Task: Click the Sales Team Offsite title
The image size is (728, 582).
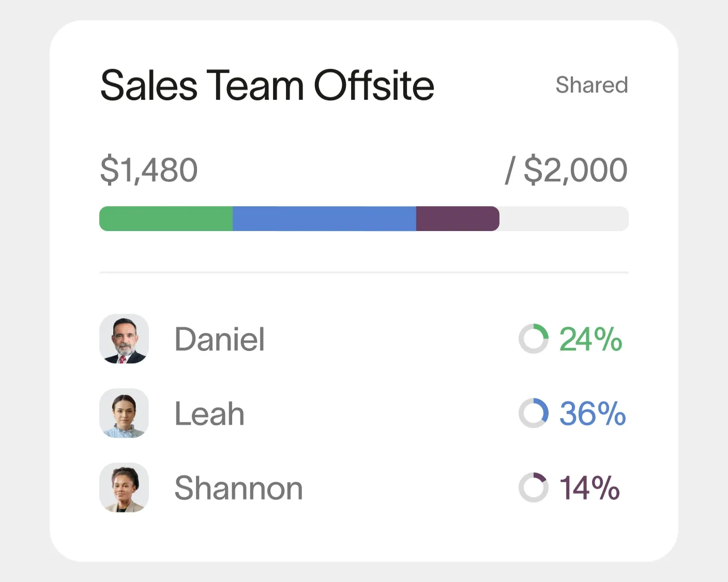Action: coord(267,85)
